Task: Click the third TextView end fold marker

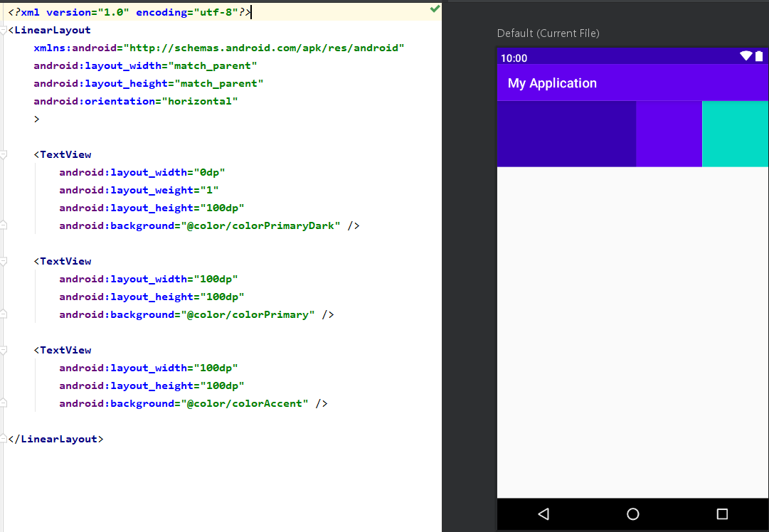Action: pos(4,403)
